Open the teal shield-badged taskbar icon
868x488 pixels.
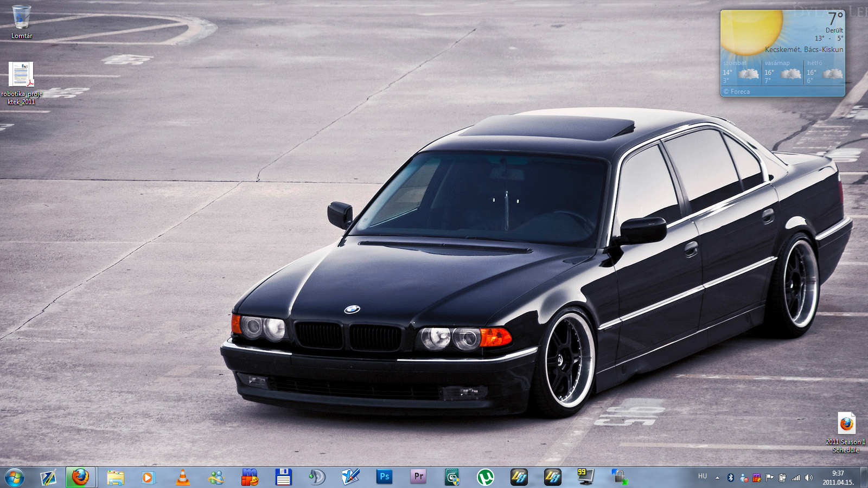tap(452, 478)
